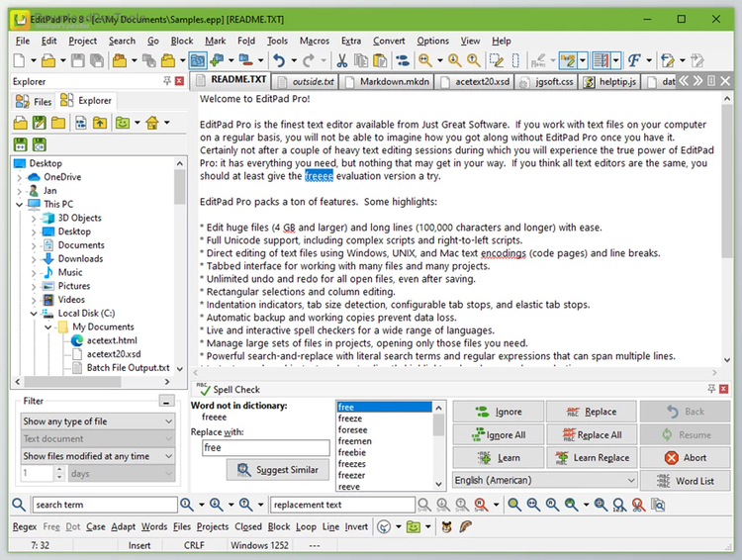The height and width of the screenshot is (560, 742).
Task: Toggle the Block search option
Action: [279, 526]
